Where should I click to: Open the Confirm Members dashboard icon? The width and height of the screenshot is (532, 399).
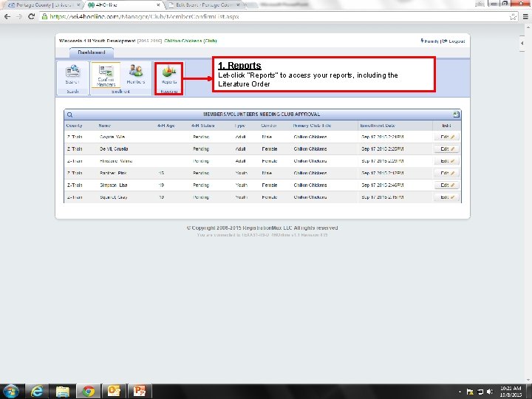click(106, 75)
